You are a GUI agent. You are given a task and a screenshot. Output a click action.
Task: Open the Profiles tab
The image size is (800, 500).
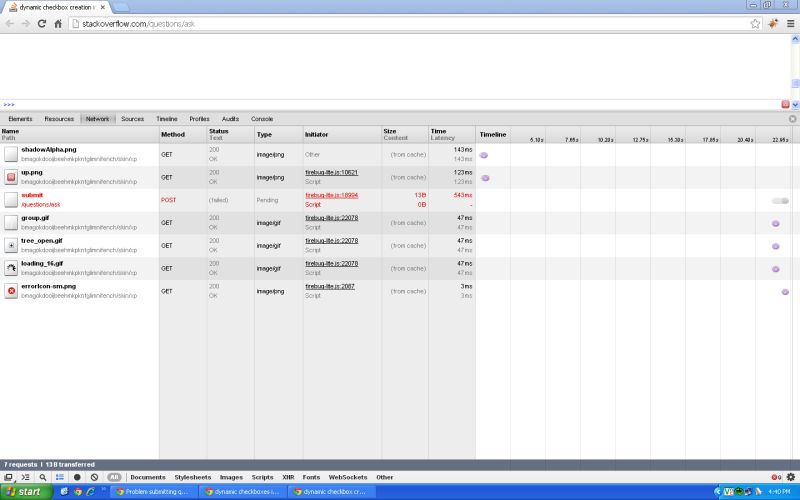[199, 119]
